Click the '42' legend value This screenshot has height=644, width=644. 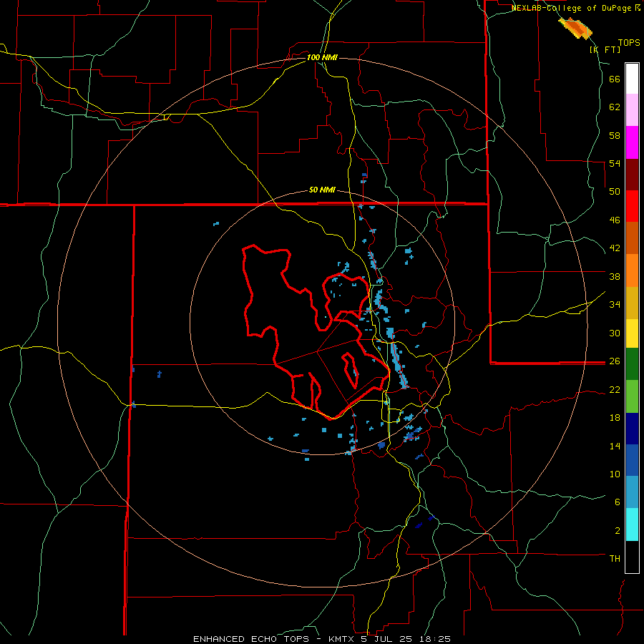(615, 248)
